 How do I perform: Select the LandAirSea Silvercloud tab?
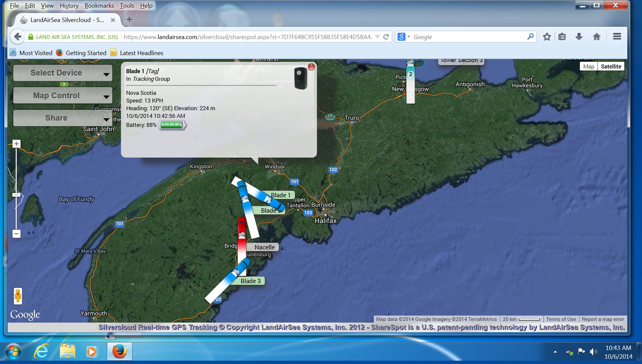click(x=67, y=20)
